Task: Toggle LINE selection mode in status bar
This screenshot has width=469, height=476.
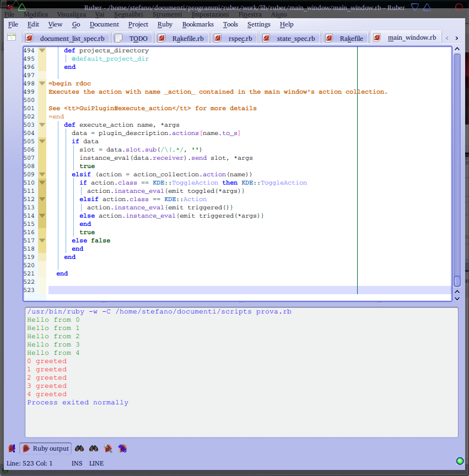Action: tap(96, 463)
